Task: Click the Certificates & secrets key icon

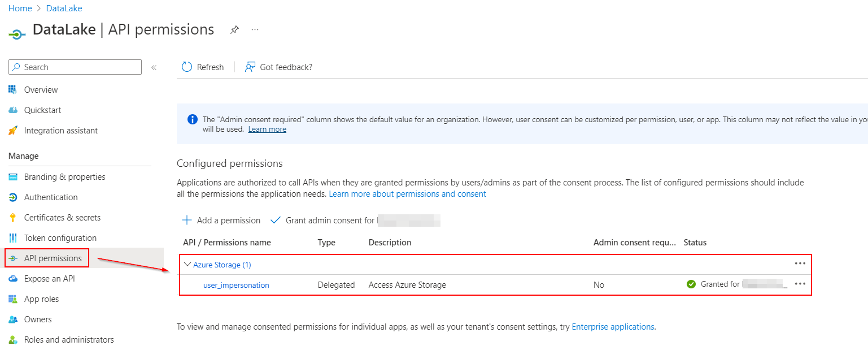Action: point(13,218)
